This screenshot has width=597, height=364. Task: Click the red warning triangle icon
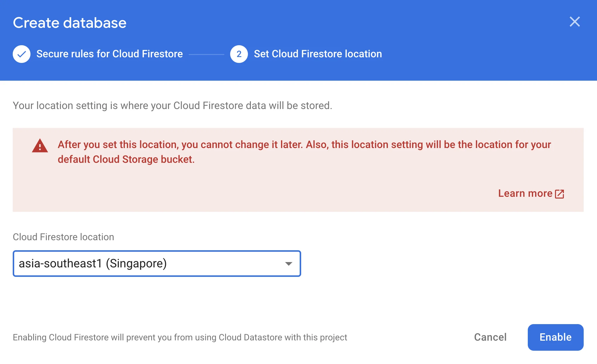[x=40, y=146]
